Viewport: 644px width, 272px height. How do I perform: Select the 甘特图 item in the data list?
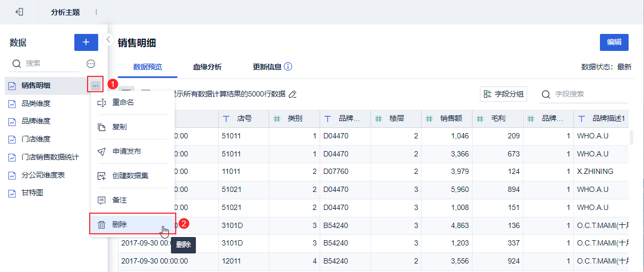(32, 193)
